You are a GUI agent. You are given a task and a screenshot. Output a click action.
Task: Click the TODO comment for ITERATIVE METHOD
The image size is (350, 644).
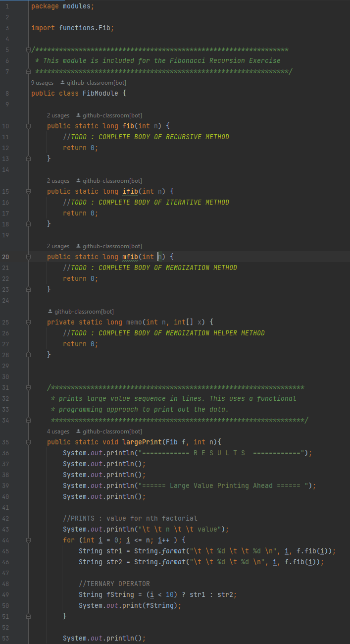(x=146, y=202)
